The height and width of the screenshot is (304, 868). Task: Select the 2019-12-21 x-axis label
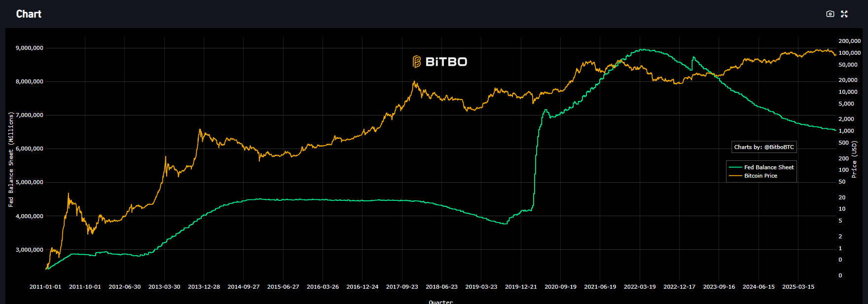coord(521,287)
